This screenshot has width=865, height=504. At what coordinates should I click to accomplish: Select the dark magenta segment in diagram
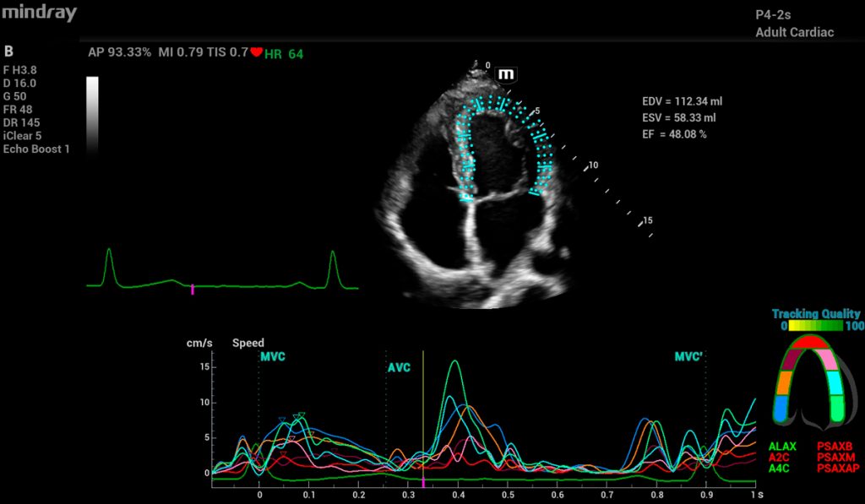click(x=786, y=360)
